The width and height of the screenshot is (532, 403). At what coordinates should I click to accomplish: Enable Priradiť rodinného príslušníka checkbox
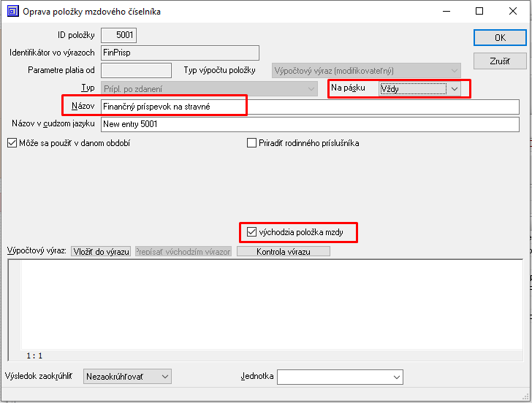pyautogui.click(x=252, y=143)
